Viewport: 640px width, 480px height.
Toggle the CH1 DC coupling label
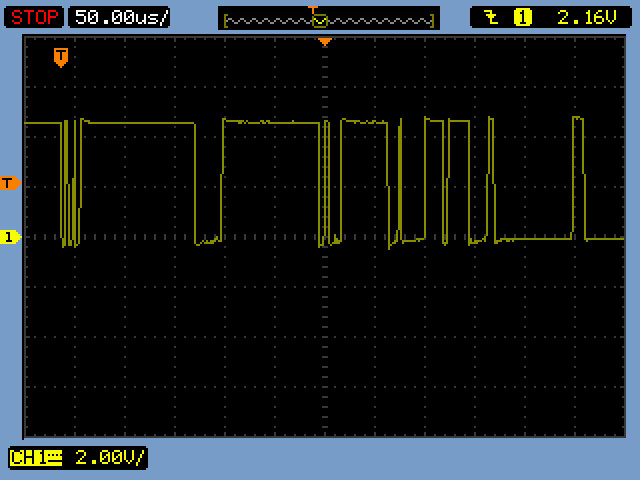point(34,458)
